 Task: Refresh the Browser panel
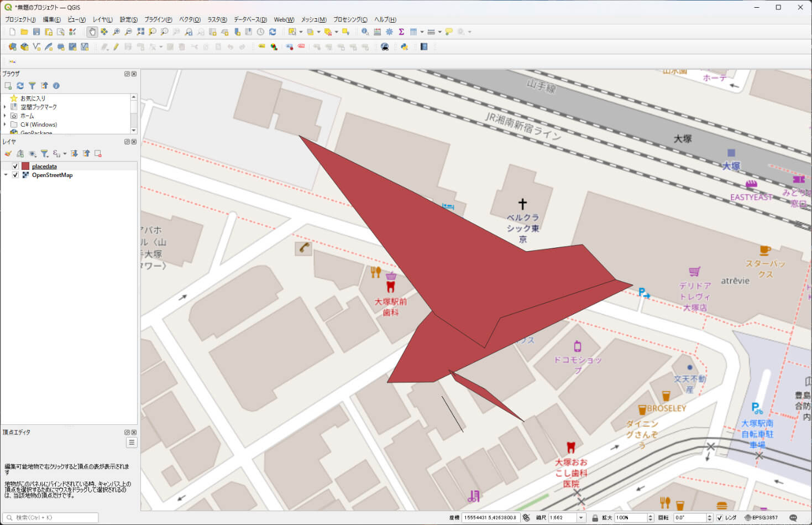20,86
